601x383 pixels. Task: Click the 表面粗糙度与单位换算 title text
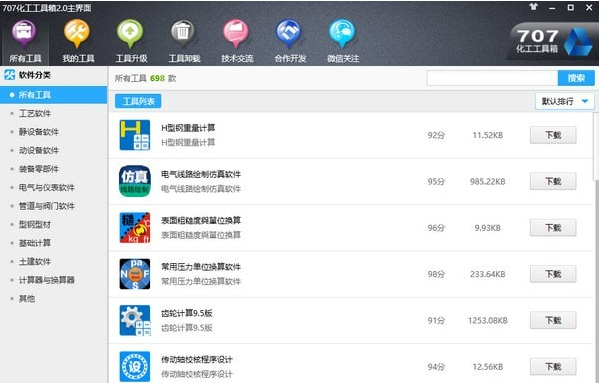click(201, 220)
